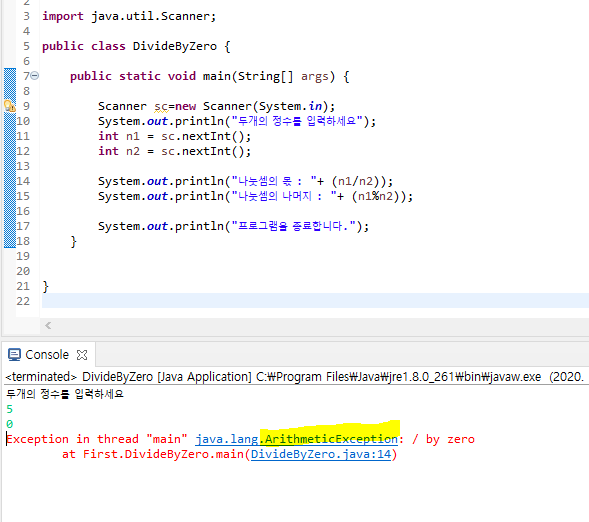The image size is (589, 522).
Task: Click 'Exception in thread "main"' text
Action: 97,439
